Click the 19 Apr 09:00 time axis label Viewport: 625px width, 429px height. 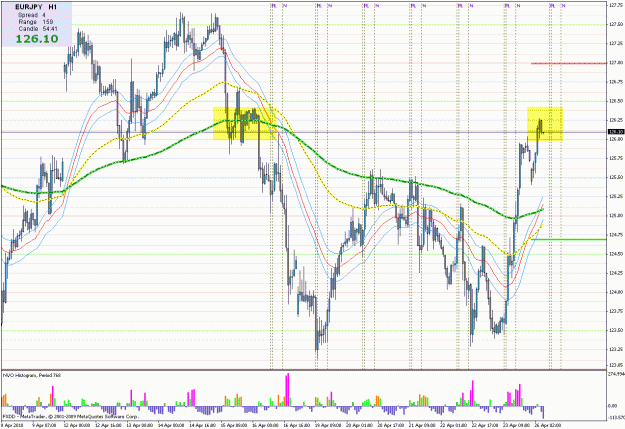click(x=329, y=425)
